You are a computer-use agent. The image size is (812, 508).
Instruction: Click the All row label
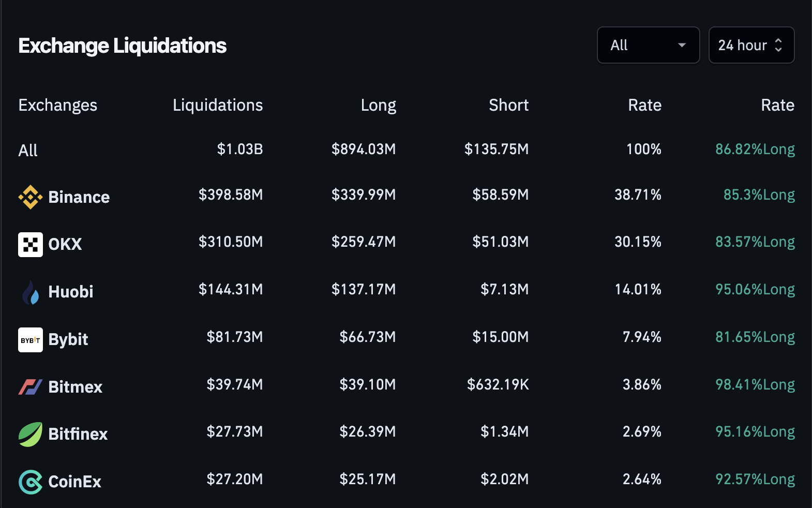pos(28,151)
